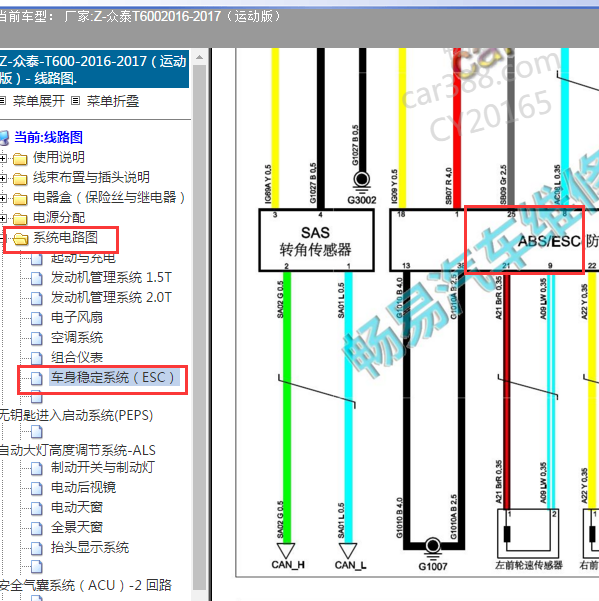Click folder icon beside 电器盒
This screenshot has width=599, height=601.
click(x=20, y=199)
